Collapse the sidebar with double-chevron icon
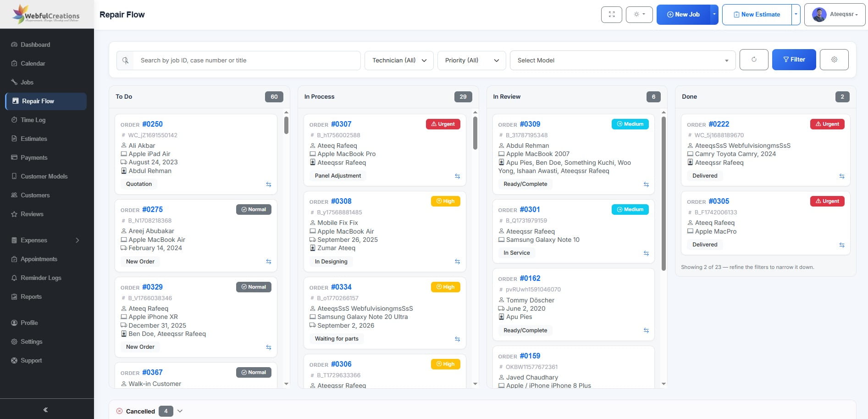 (45, 410)
